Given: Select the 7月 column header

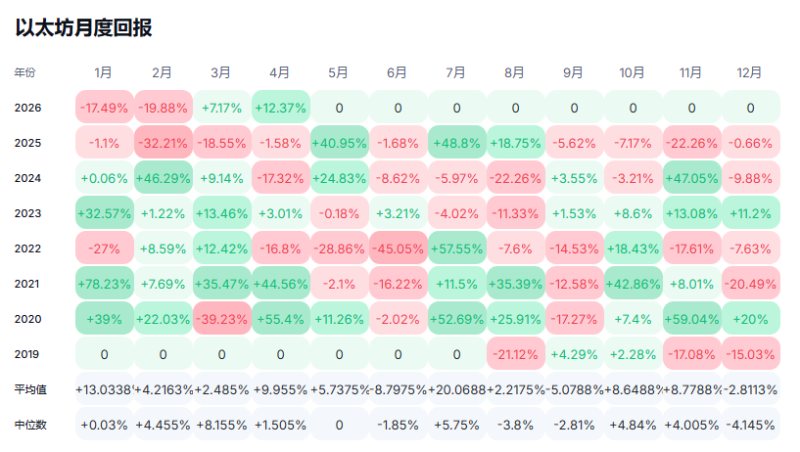Looking at the screenshot, I should [x=456, y=73].
